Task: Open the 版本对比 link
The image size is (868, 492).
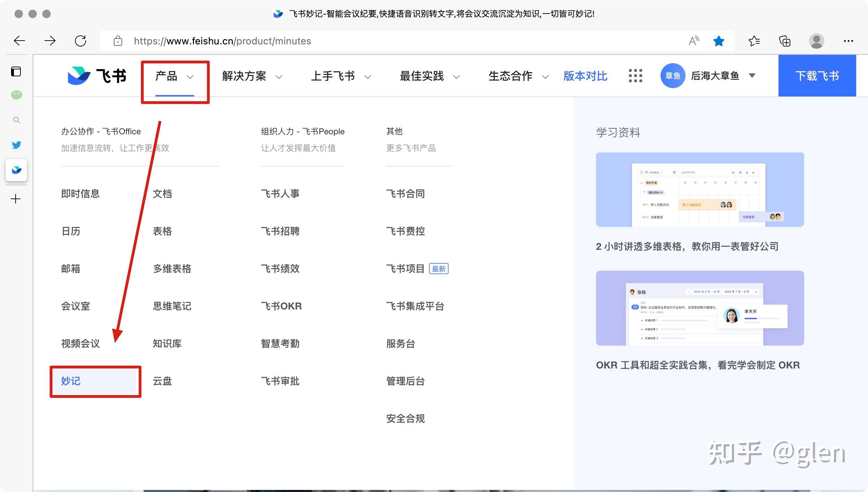Action: [585, 76]
